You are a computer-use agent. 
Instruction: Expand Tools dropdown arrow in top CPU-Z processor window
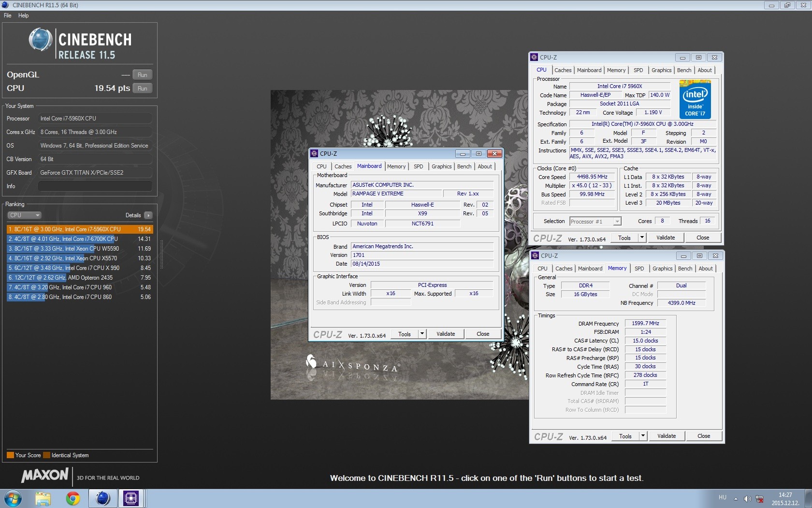642,238
